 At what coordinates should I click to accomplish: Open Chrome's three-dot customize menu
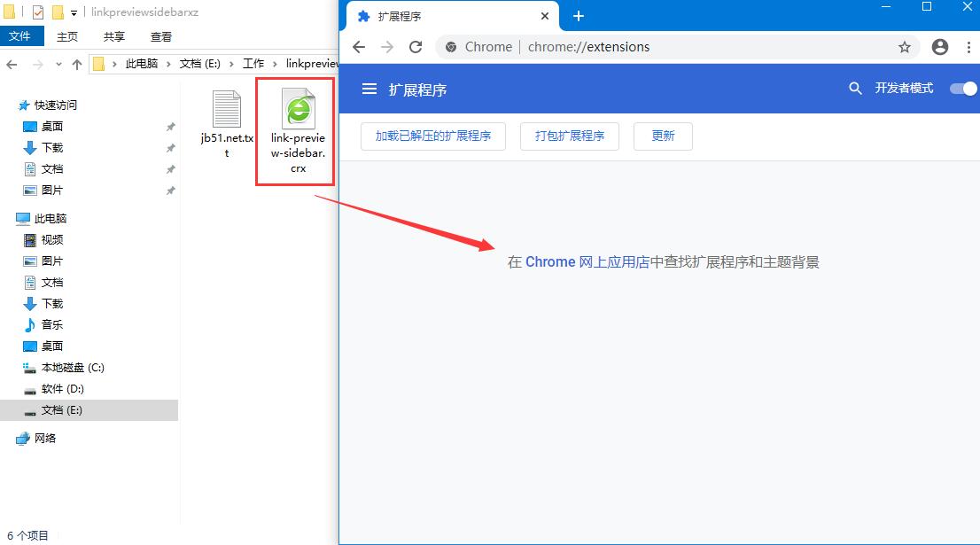pos(968,47)
